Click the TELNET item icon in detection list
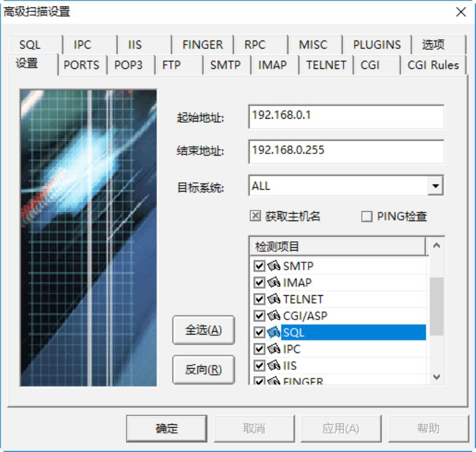 click(x=274, y=299)
